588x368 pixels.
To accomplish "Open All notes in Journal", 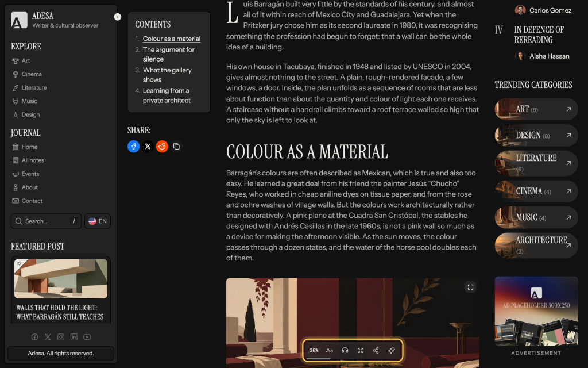I will tap(28, 160).
